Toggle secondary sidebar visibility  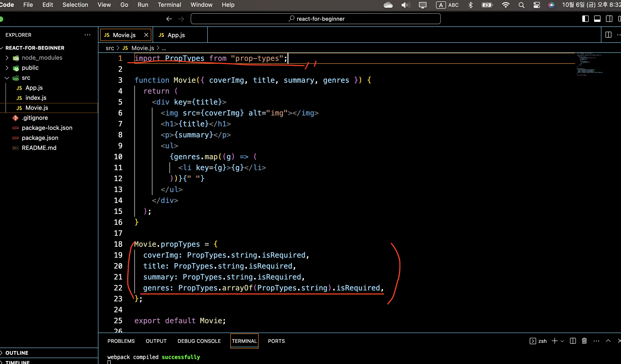pos(609,19)
